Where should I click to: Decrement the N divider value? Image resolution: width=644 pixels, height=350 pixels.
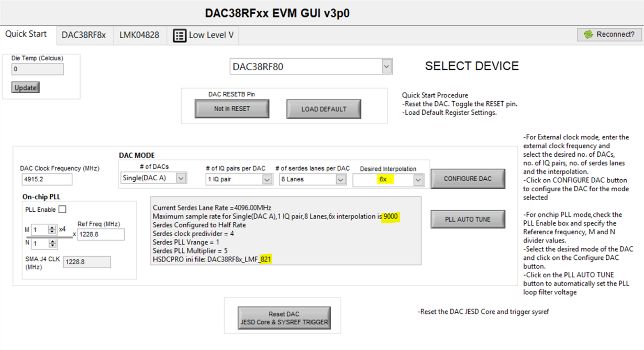coord(52,246)
